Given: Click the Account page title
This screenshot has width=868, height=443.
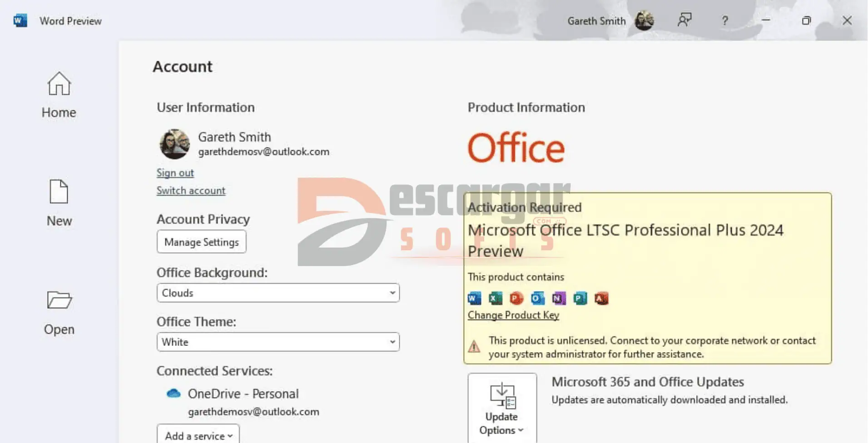Looking at the screenshot, I should pyautogui.click(x=183, y=67).
